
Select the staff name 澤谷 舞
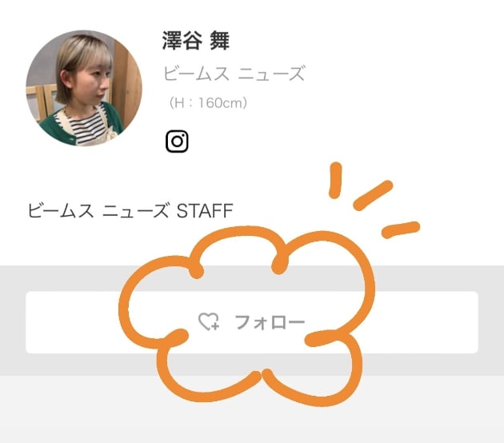[196, 41]
